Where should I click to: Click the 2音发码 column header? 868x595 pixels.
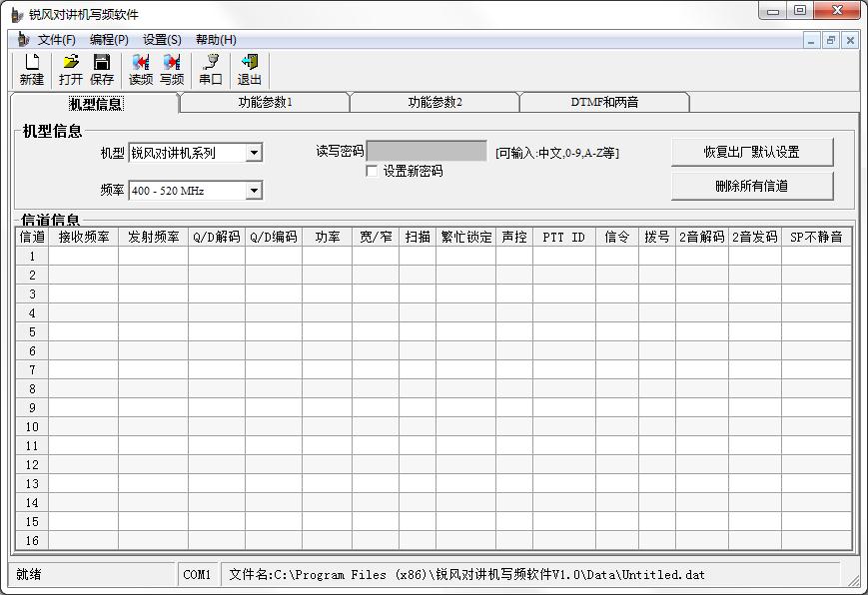coord(755,237)
